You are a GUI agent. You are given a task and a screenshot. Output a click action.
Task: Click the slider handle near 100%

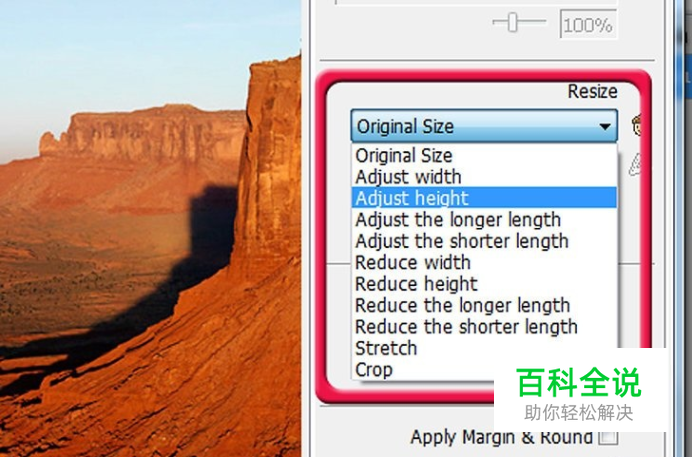point(512,22)
